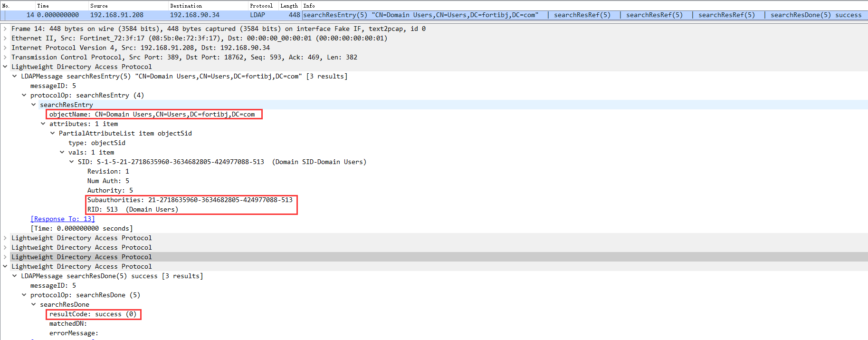
Task: Select the objectName field row
Action: [152, 114]
